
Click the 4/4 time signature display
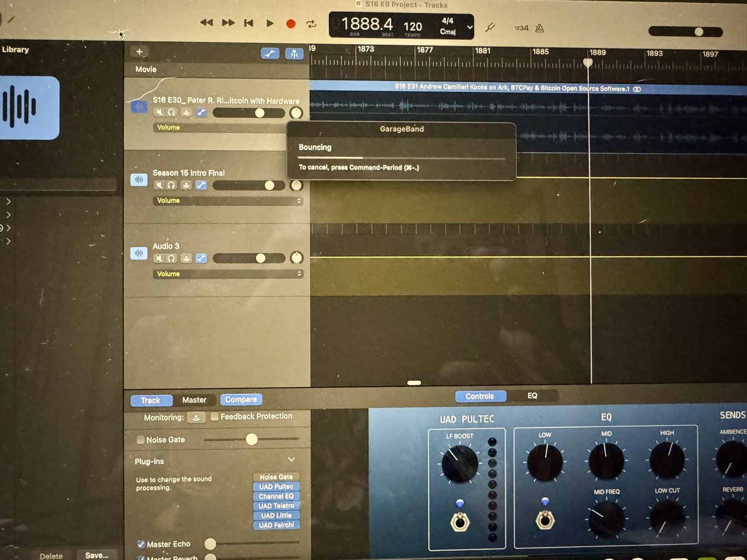[x=448, y=21]
